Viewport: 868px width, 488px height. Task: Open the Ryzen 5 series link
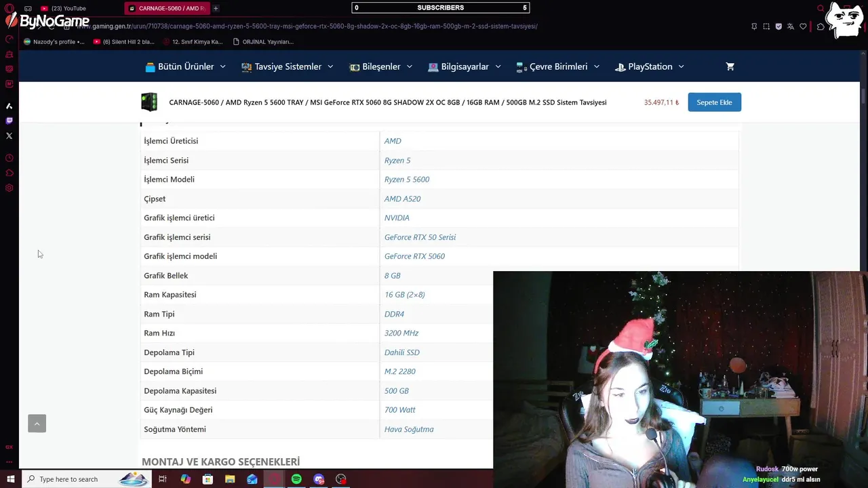[x=397, y=161]
